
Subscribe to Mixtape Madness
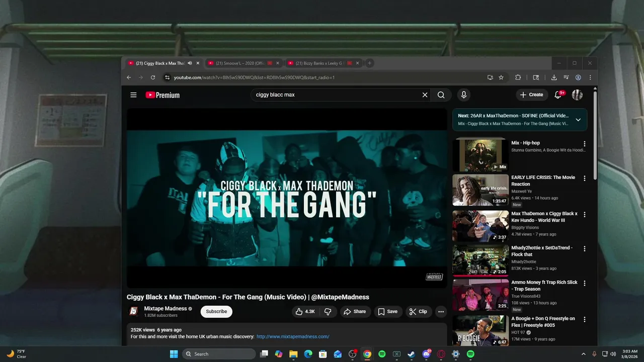click(x=216, y=311)
